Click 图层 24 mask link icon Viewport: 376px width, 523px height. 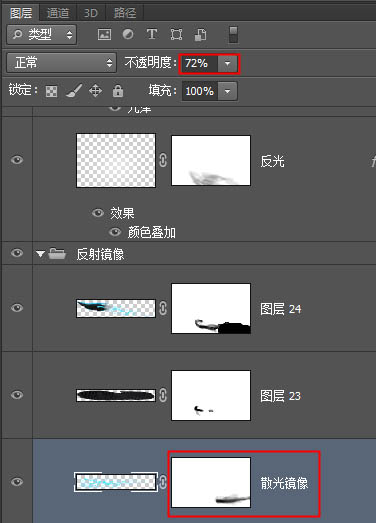coord(163,308)
